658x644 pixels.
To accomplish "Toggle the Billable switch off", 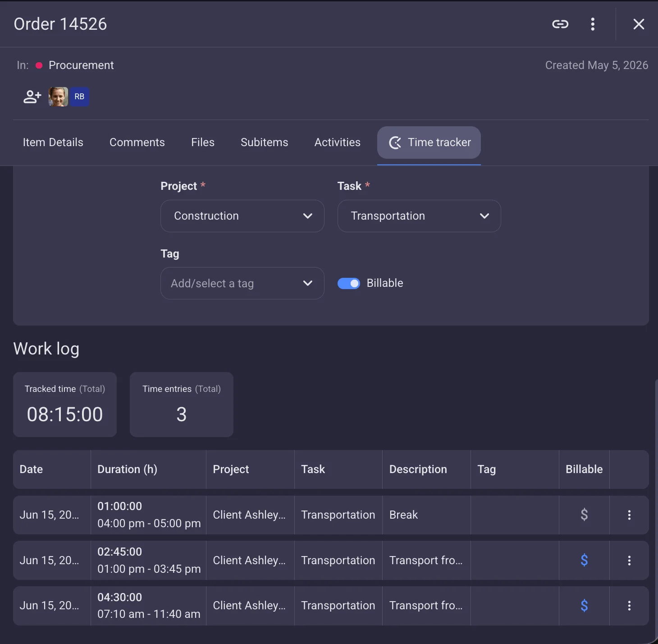I will tap(349, 283).
